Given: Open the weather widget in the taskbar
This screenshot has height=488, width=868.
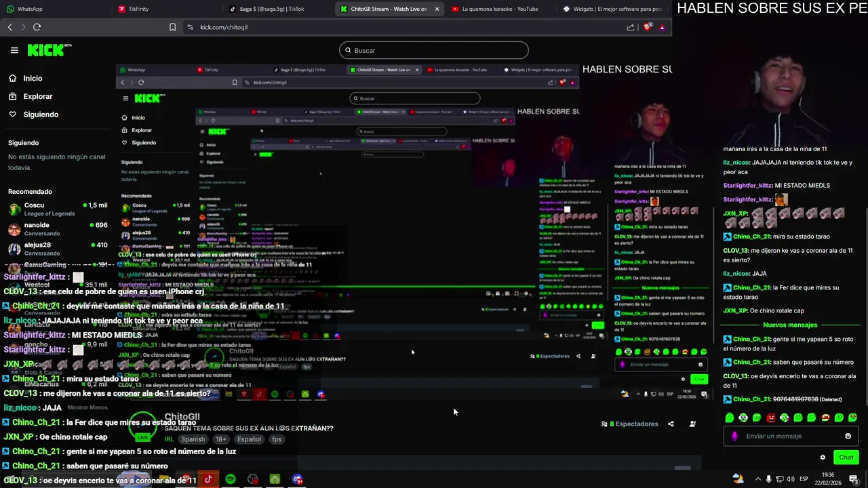Looking at the screenshot, I should point(738,479).
